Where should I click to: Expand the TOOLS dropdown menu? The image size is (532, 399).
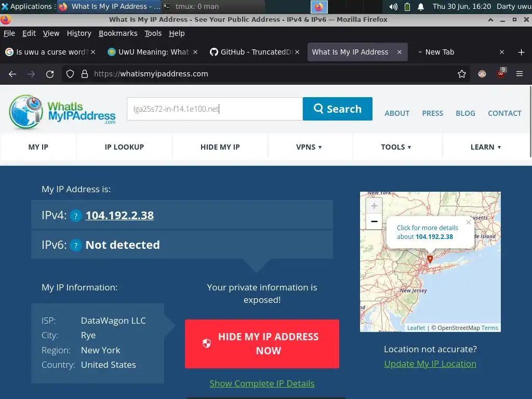pos(396,147)
